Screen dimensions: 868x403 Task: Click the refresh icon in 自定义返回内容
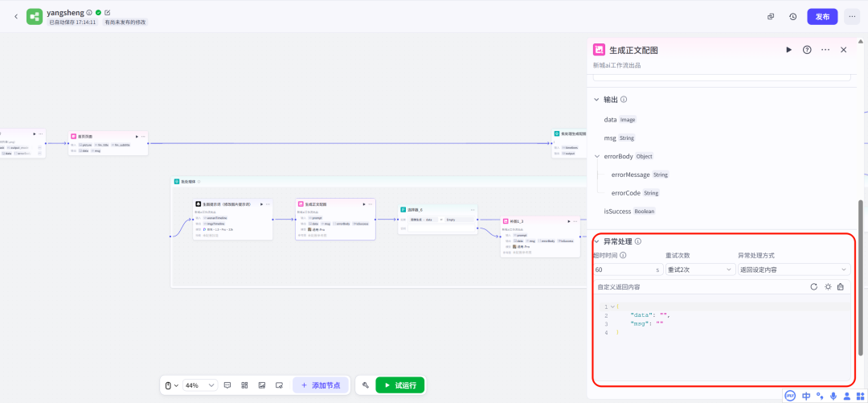click(x=813, y=286)
